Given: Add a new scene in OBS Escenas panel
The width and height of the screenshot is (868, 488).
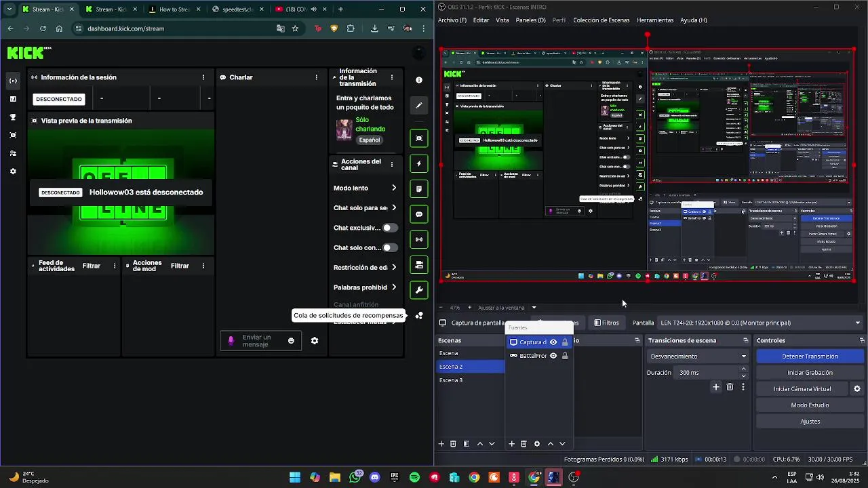Looking at the screenshot, I should click(441, 444).
